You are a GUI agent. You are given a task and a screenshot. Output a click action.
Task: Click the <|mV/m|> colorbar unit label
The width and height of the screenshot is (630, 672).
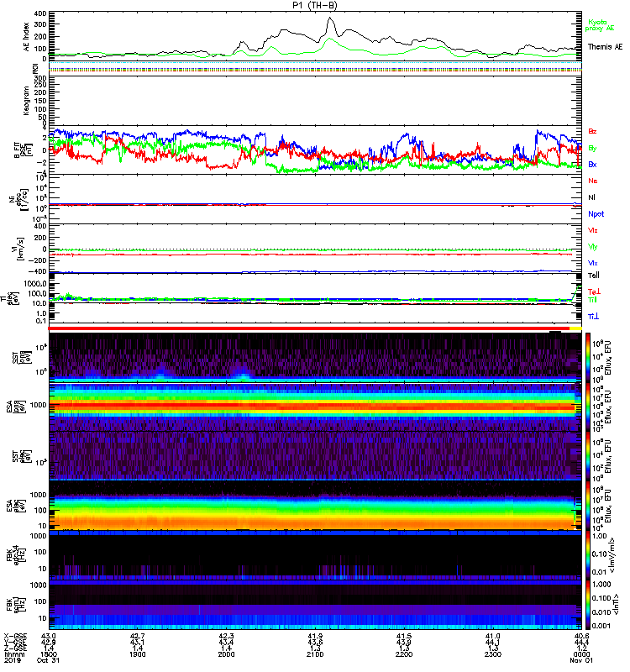coord(613,555)
